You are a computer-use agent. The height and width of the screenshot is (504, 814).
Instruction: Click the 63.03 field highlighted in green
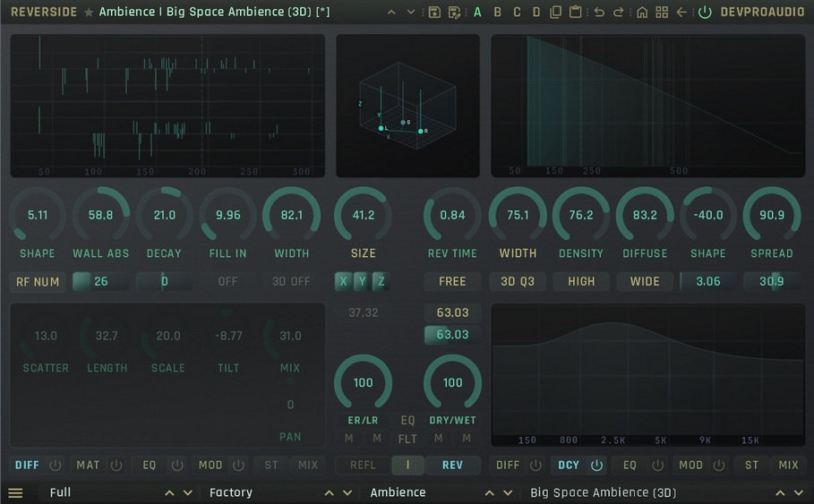pyautogui.click(x=452, y=335)
